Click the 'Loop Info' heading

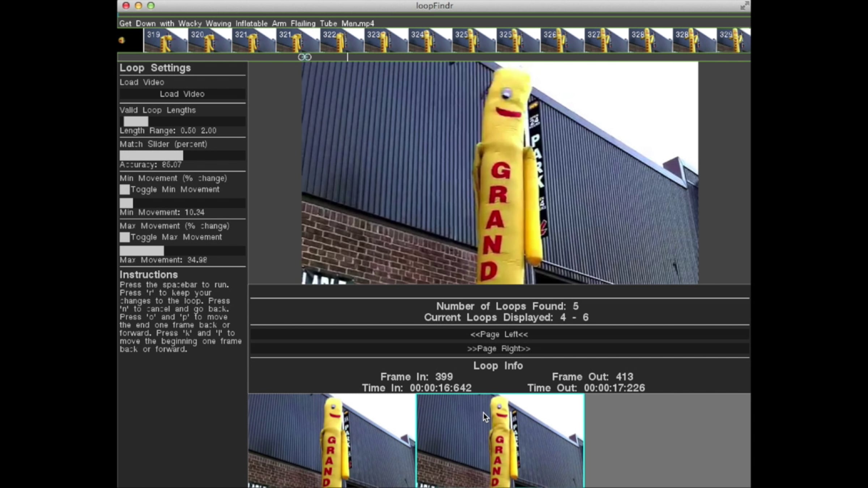(x=498, y=365)
